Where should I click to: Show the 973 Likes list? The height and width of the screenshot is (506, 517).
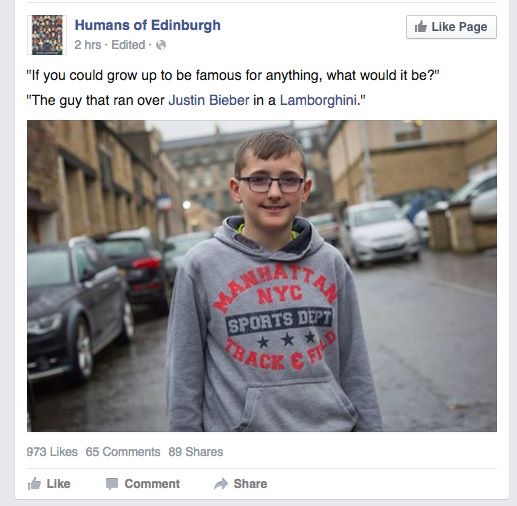click(52, 452)
